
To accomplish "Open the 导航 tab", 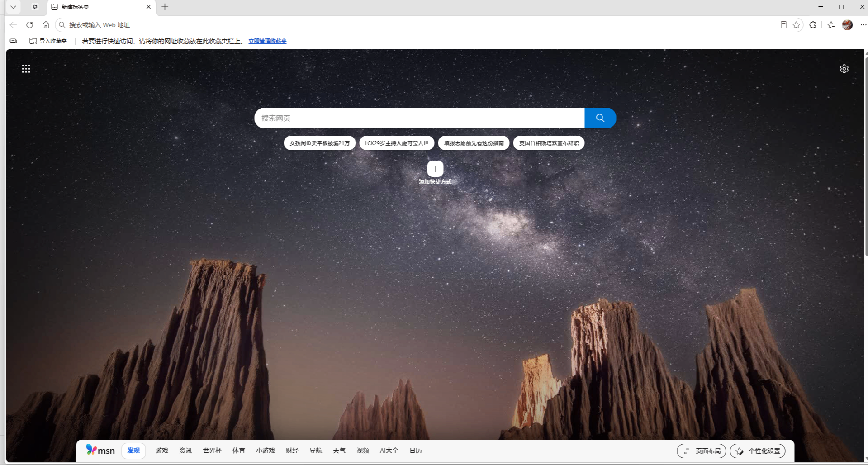I will pyautogui.click(x=316, y=451).
